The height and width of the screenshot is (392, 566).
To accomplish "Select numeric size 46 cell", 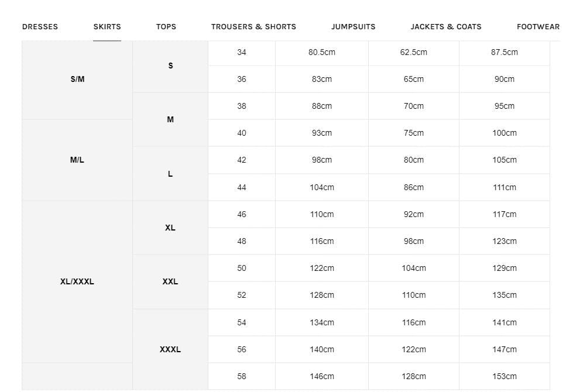I will 242,214.
